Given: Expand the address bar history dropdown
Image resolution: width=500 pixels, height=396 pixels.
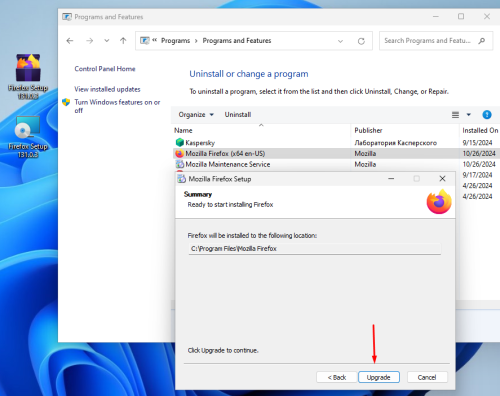Looking at the screenshot, I should (x=340, y=41).
